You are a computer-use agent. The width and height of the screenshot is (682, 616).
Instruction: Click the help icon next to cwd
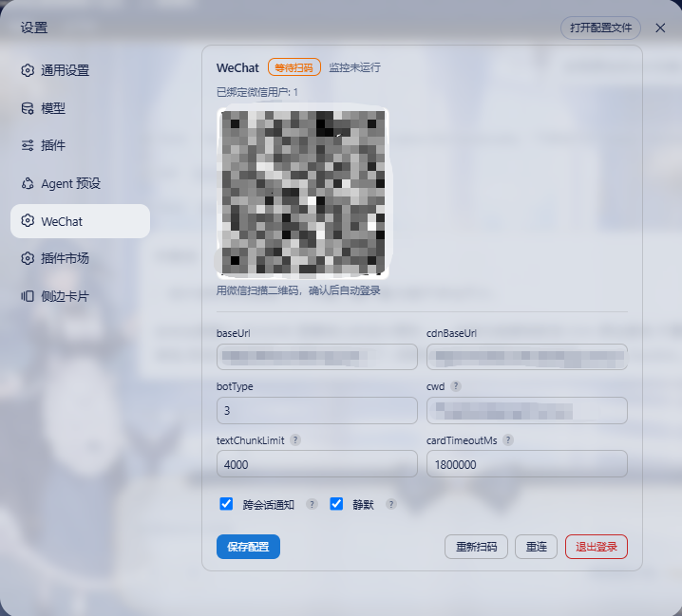[455, 386]
